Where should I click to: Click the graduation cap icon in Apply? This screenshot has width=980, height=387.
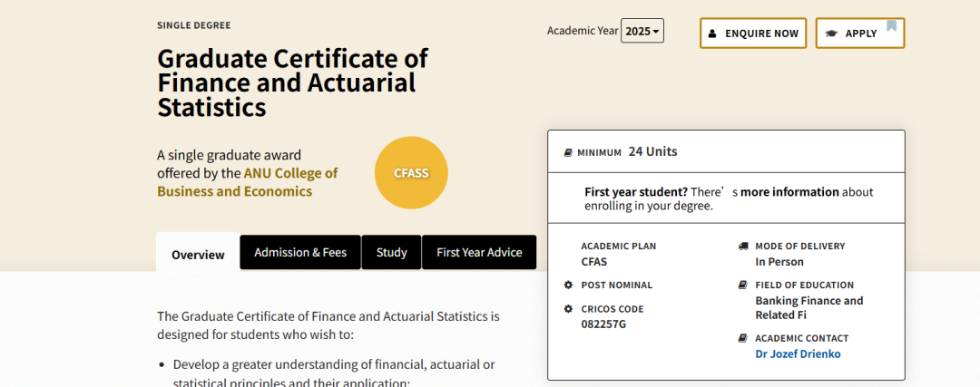tap(831, 34)
